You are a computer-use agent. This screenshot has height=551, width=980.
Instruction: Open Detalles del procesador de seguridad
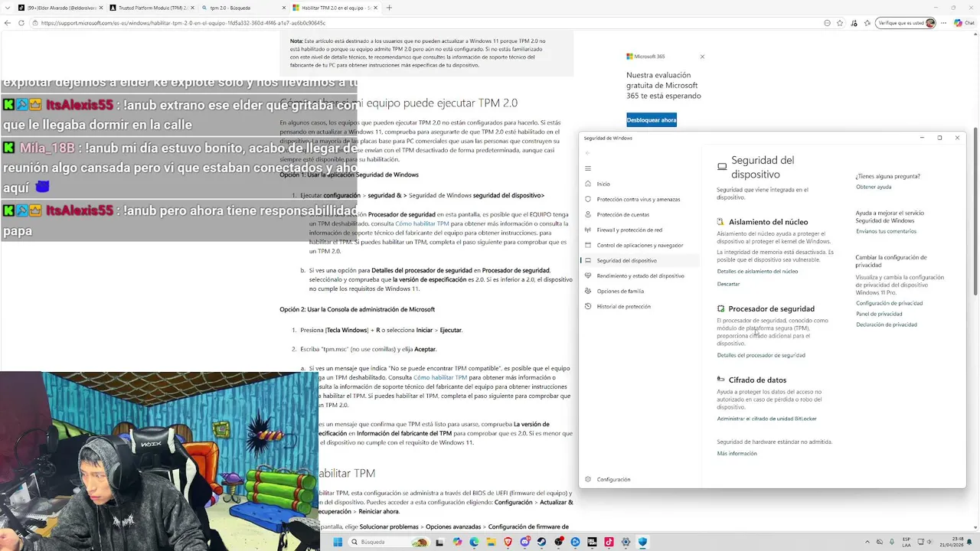coord(761,355)
